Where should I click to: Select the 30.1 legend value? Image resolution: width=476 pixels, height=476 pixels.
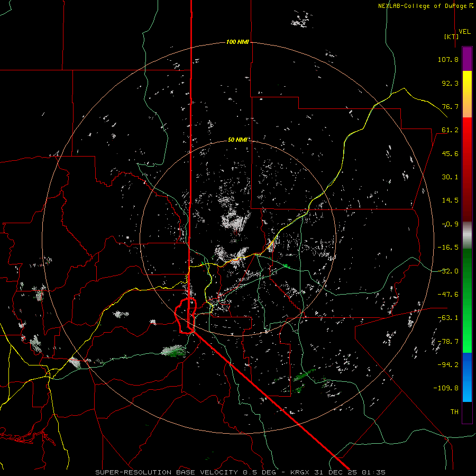450,177
